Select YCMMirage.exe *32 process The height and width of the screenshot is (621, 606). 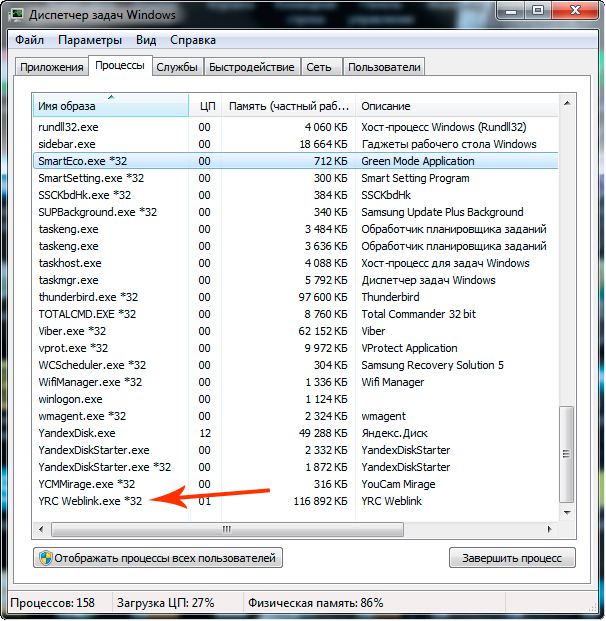(295, 485)
